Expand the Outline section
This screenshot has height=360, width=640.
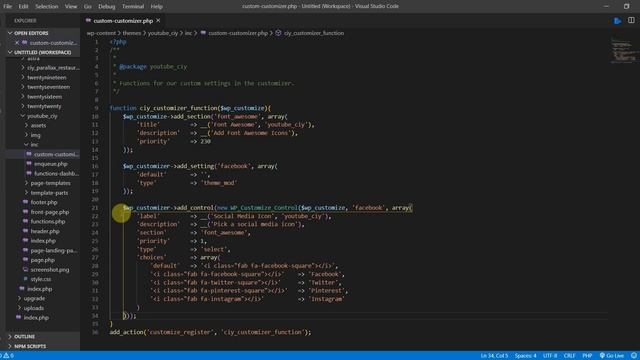43,336
